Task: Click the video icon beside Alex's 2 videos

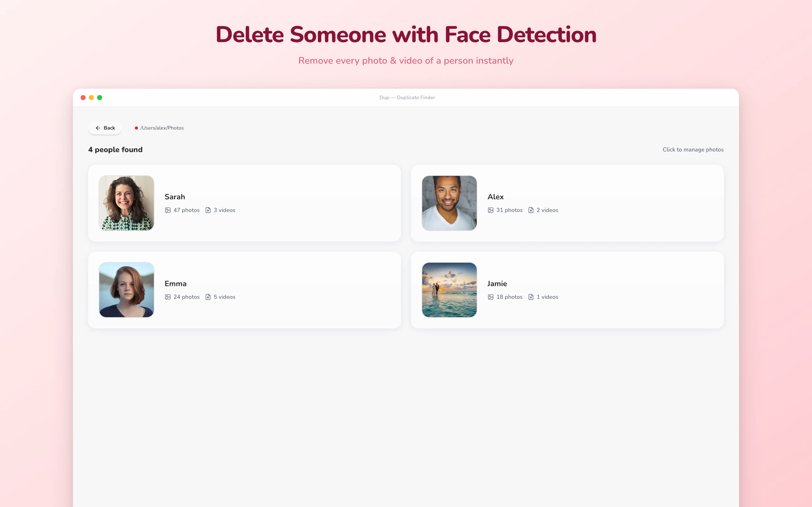Action: (531, 210)
